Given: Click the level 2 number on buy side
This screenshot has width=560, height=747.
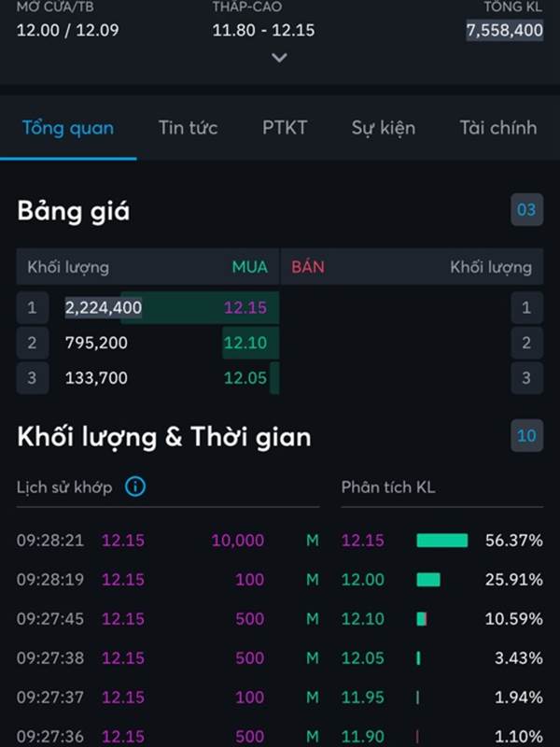Looking at the screenshot, I should [32, 343].
